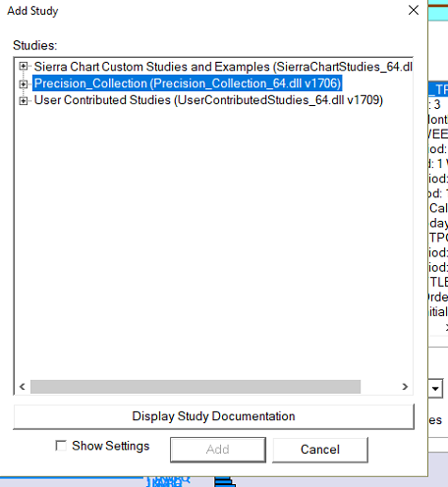448x487 pixels.
Task: Click the horizontal scrollbar left arrow
Action: click(x=23, y=387)
